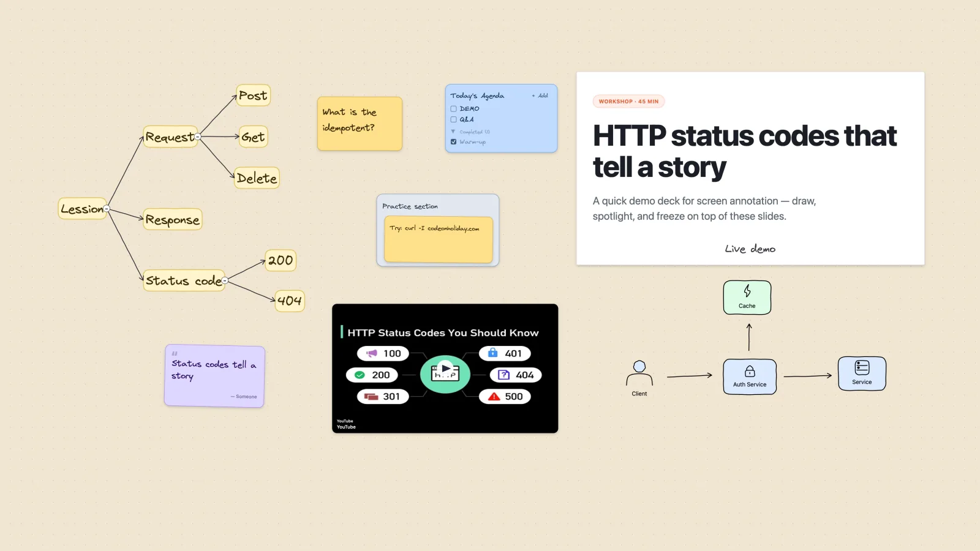This screenshot has width=980, height=551.
Task: Click the 'Live demo' caption under slide
Action: [750, 249]
